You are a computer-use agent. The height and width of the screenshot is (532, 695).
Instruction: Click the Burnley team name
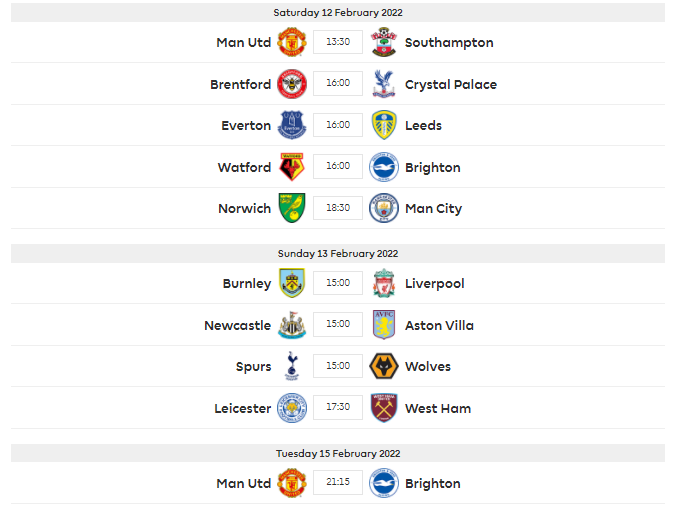(247, 283)
